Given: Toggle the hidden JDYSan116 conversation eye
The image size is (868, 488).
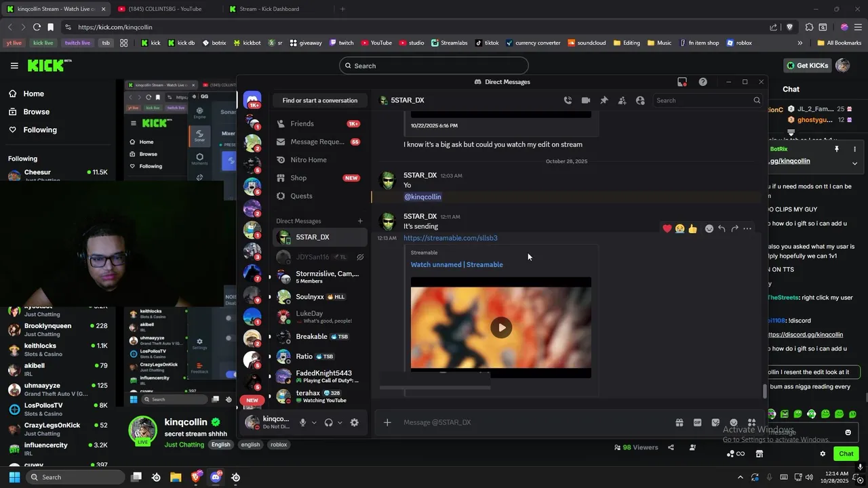Looking at the screenshot, I should click(x=360, y=257).
